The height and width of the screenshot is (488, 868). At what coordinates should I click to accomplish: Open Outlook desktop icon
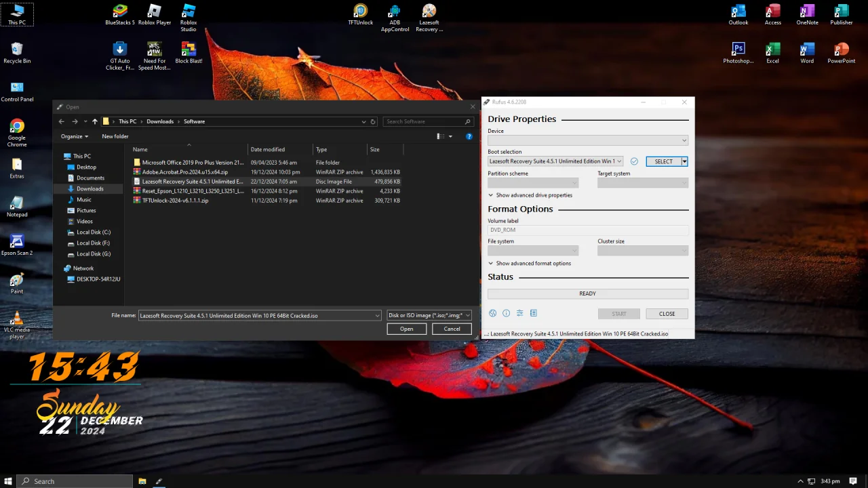pyautogui.click(x=738, y=15)
